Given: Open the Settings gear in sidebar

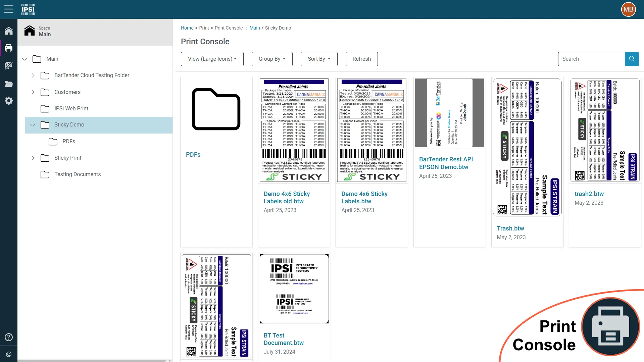Looking at the screenshot, I should (x=9, y=101).
